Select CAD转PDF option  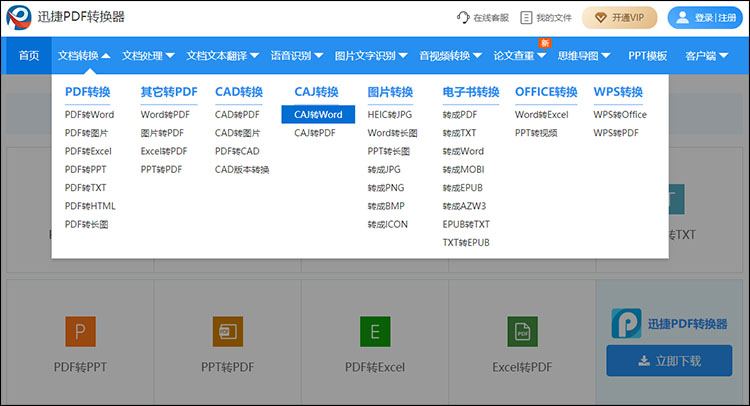point(237,115)
